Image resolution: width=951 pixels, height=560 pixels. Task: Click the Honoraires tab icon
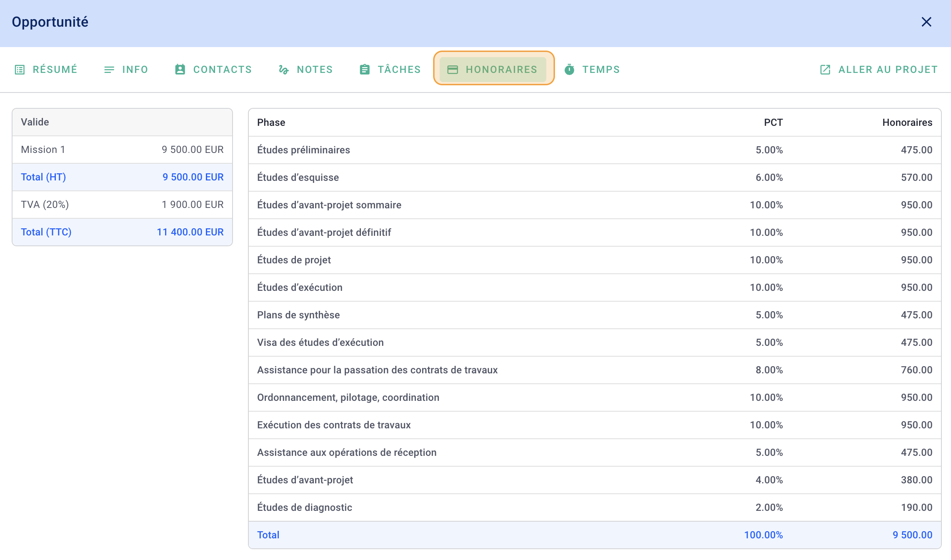click(453, 69)
